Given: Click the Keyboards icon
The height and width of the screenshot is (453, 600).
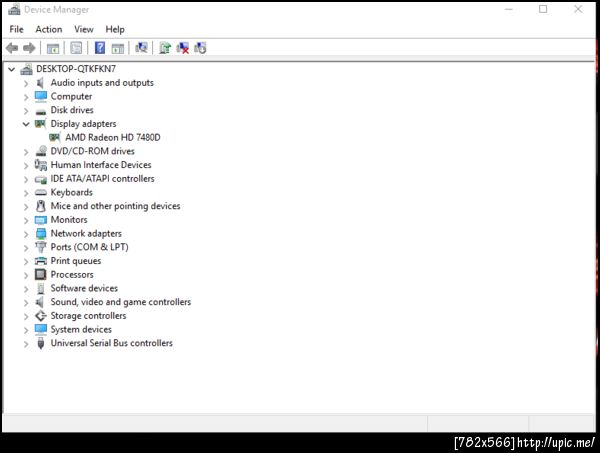Looking at the screenshot, I should point(41,192).
